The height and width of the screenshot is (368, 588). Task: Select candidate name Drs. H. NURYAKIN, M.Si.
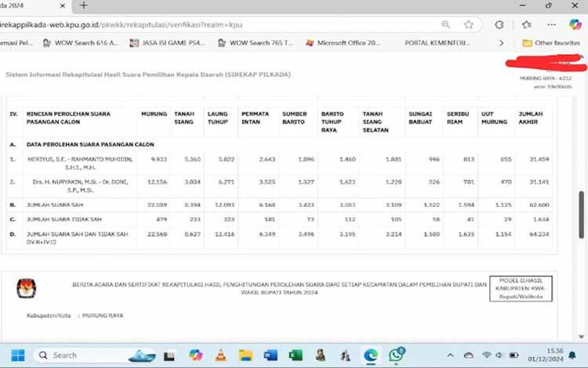pyautogui.click(x=80, y=186)
